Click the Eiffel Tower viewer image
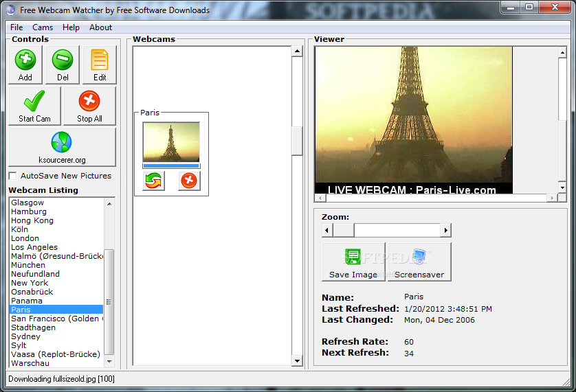This screenshot has width=576, height=392. tap(414, 119)
